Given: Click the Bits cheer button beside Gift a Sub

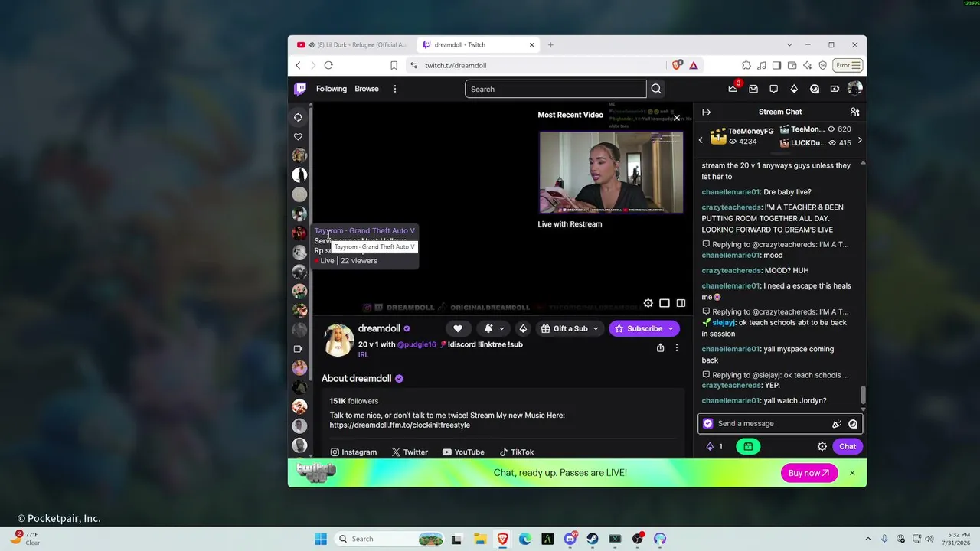Looking at the screenshot, I should coord(523,328).
